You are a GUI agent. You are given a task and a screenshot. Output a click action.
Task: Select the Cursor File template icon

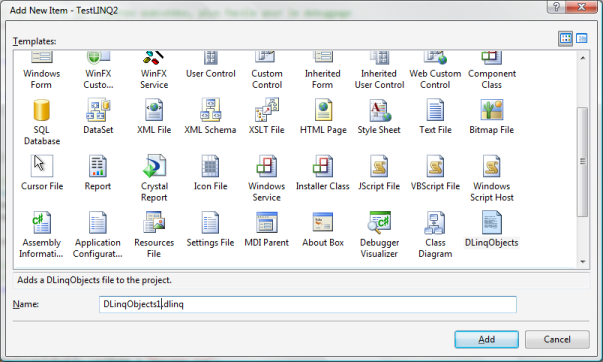42,166
